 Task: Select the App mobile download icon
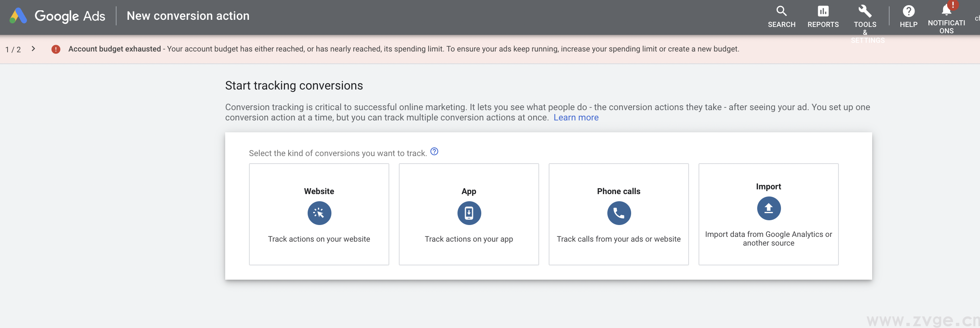coord(469,213)
